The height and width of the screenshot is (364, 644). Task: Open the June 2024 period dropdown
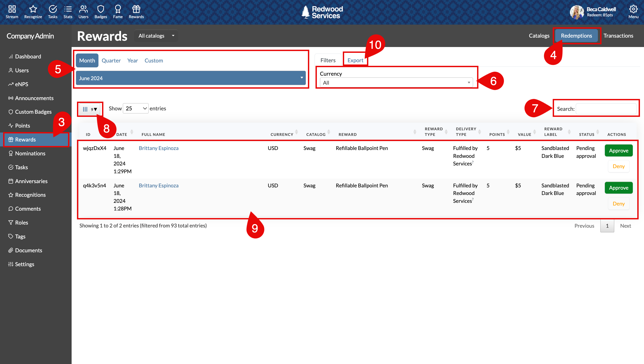(x=191, y=78)
